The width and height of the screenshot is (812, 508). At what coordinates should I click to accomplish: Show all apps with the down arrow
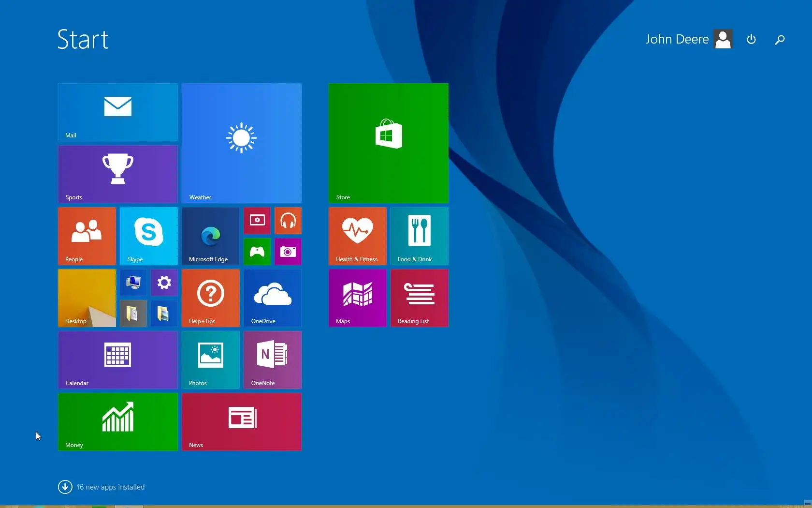(x=65, y=487)
